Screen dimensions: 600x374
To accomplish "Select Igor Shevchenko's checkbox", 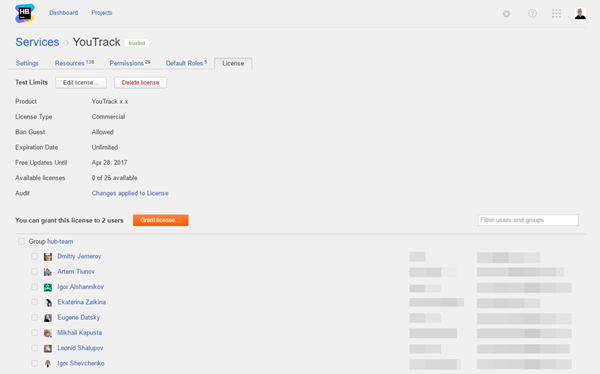I will pos(34,363).
